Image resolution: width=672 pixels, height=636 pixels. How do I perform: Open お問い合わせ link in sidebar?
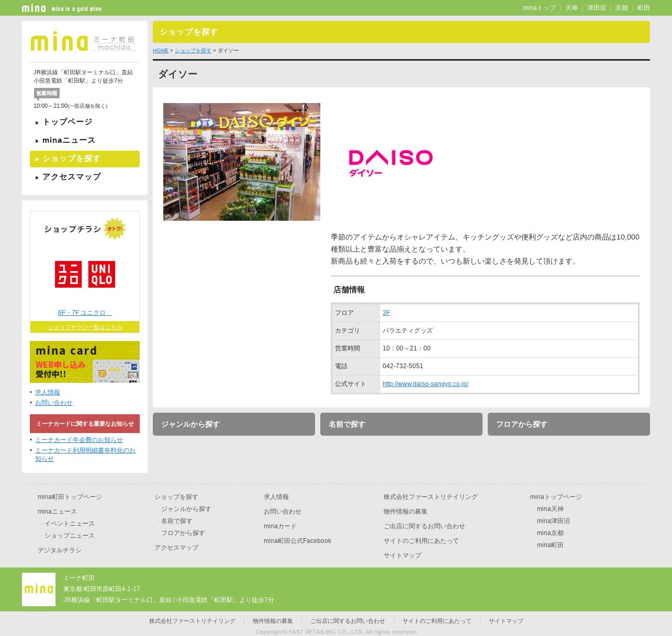[54, 403]
